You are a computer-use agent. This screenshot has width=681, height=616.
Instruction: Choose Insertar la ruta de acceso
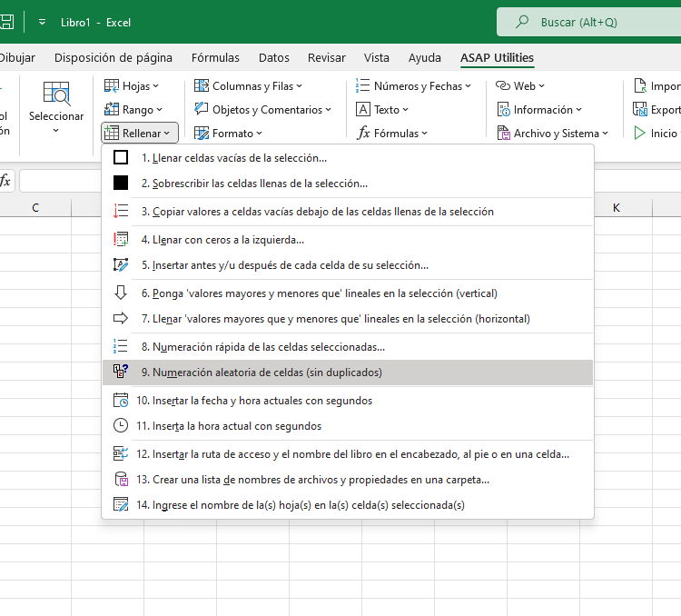pos(348,454)
